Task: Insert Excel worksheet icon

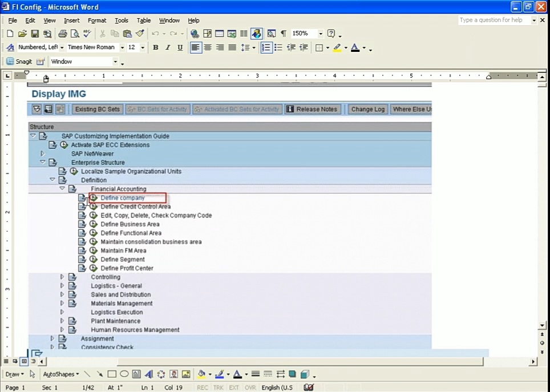Action: (232, 34)
